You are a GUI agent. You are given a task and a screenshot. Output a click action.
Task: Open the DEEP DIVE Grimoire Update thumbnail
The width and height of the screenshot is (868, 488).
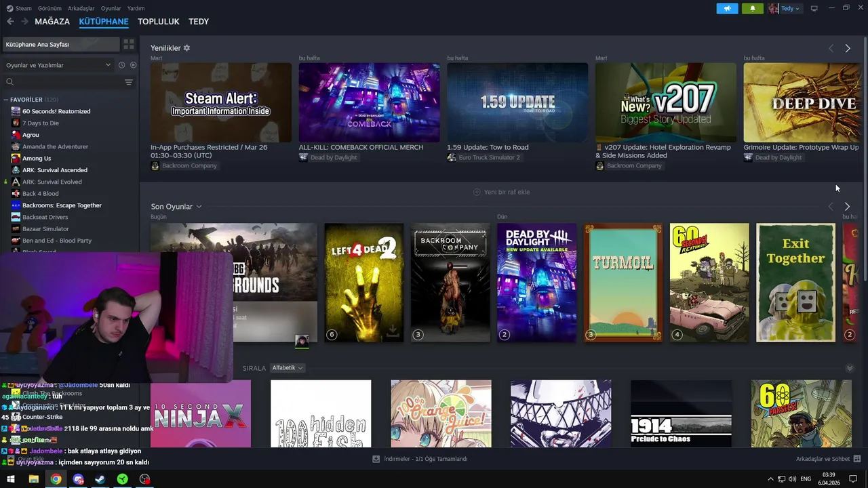(802, 102)
